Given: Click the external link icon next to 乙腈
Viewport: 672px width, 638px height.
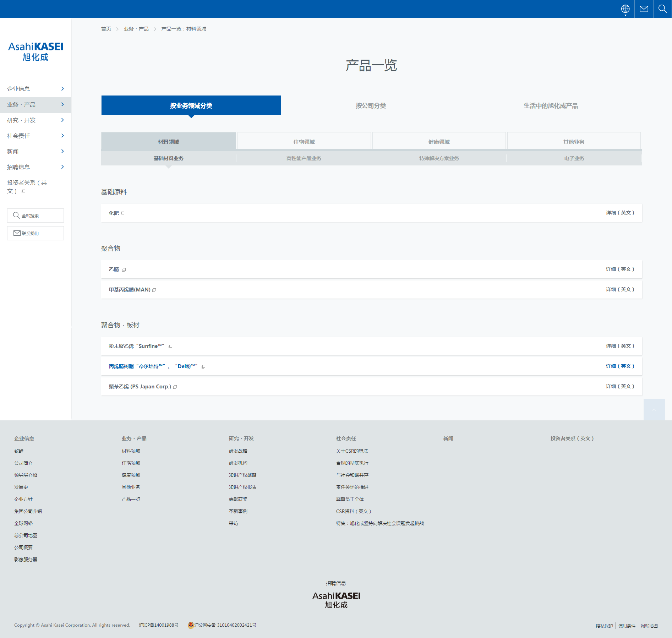Looking at the screenshot, I should 124,270.
